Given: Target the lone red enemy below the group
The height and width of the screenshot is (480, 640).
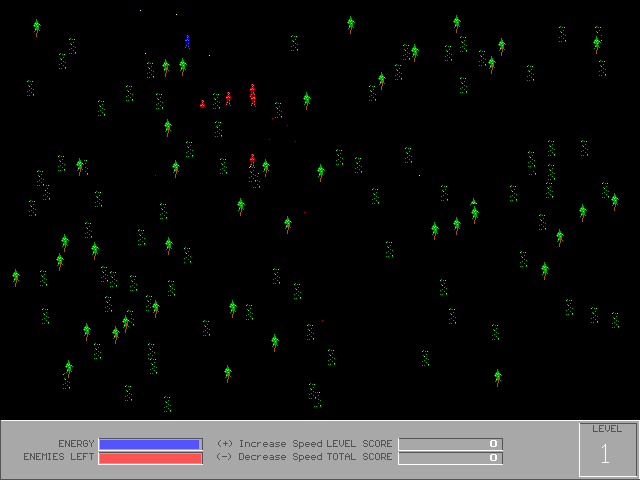Looking at the screenshot, I should [x=252, y=159].
